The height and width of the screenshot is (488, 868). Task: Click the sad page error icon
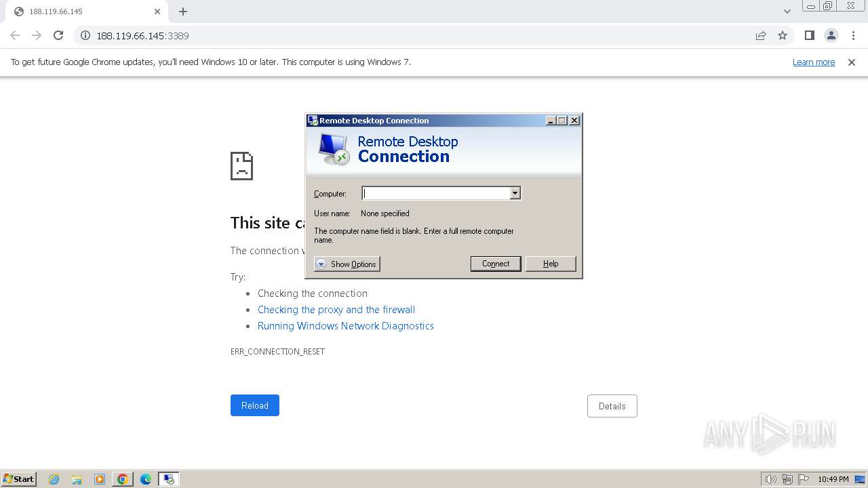(241, 166)
